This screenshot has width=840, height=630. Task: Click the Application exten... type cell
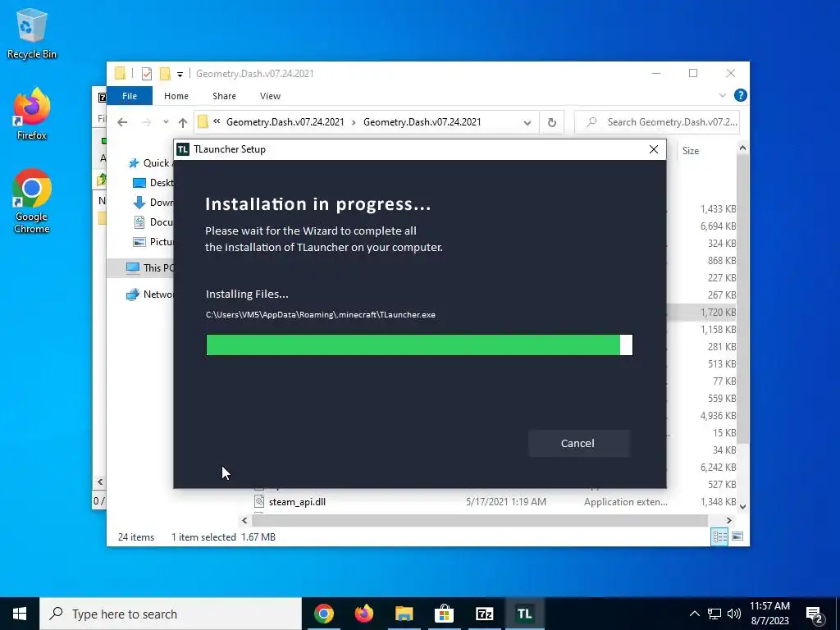pos(626,502)
